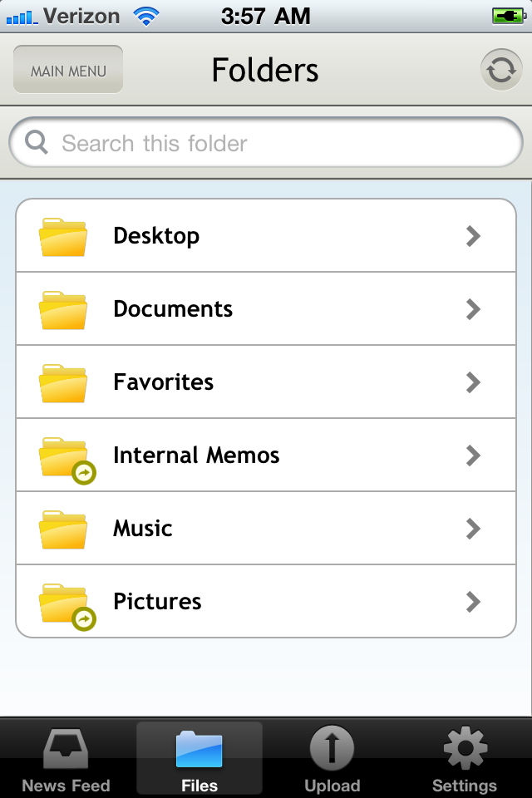The width and height of the screenshot is (532, 798).
Task: Click the Favorites folder icon
Action: coord(63,383)
